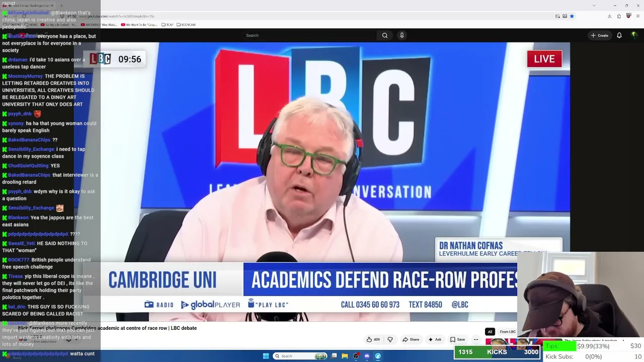The width and height of the screenshot is (644, 362).
Task: Expand the browser tab list chevron
Action: [x=594, y=6]
